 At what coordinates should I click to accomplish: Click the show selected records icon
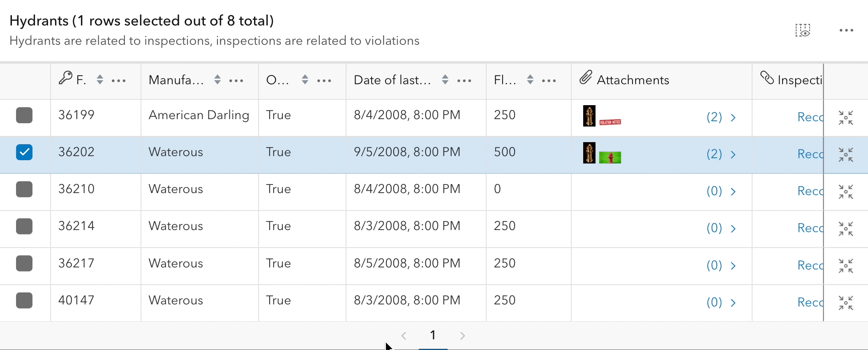pyautogui.click(x=802, y=30)
